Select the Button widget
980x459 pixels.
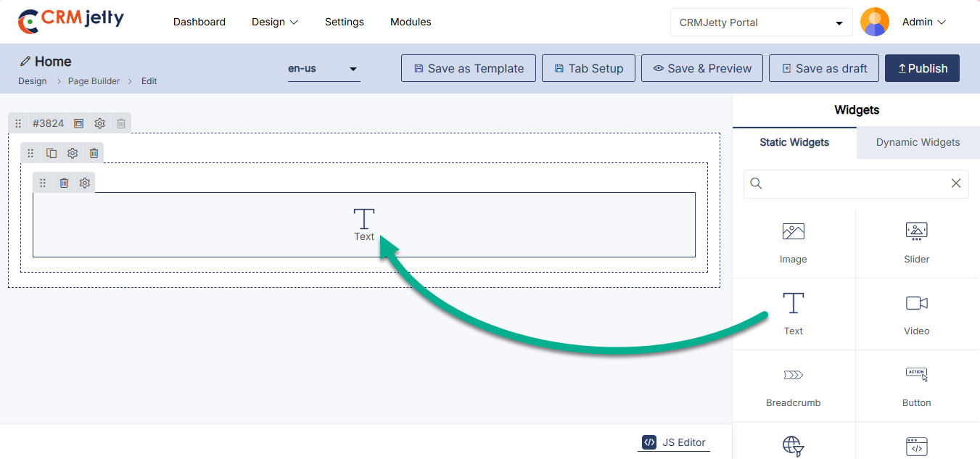point(916,386)
